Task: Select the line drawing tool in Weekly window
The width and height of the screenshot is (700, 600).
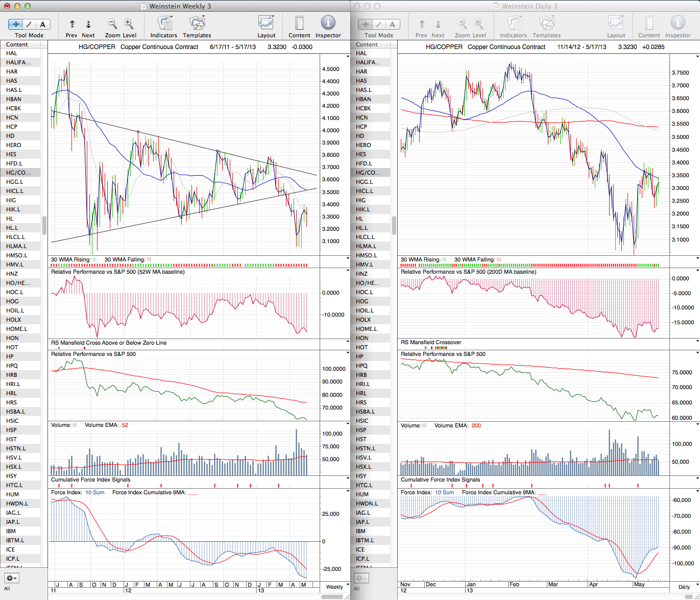Action: coord(29,25)
